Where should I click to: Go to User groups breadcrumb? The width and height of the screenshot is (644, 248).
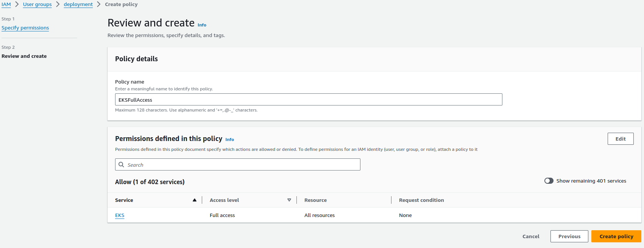pos(37,4)
